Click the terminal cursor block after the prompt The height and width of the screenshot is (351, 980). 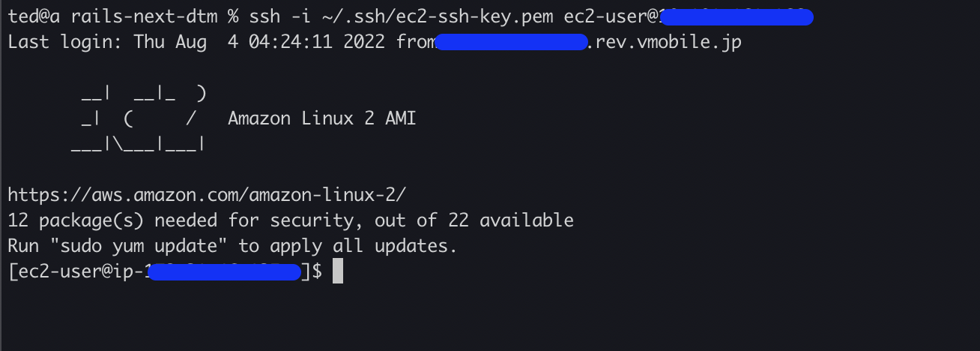point(338,271)
